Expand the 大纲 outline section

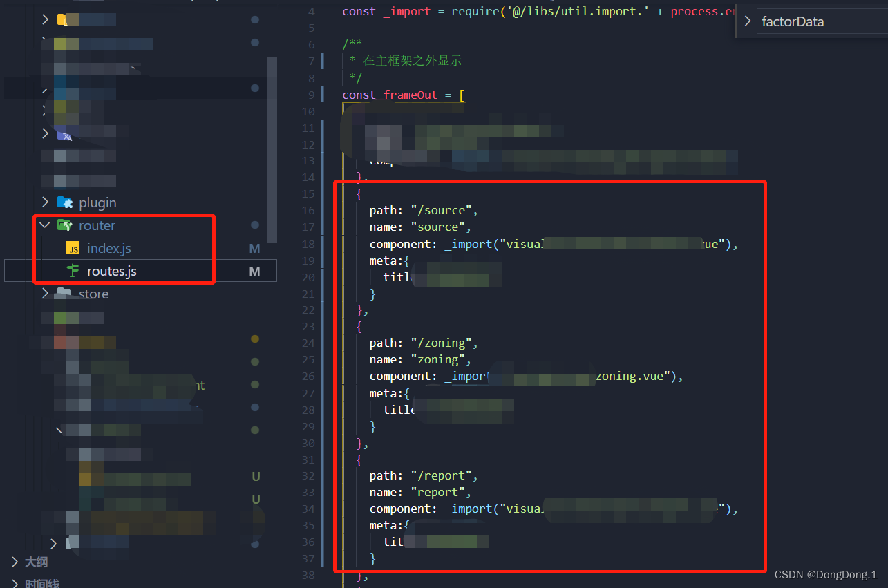coord(15,562)
